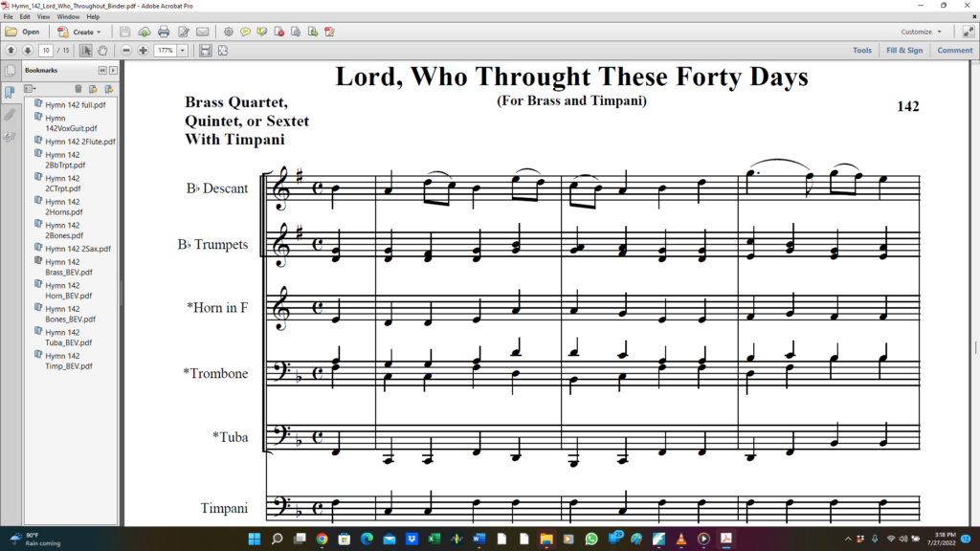
Task: Show hidden system tray icons chevron
Action: coord(848,539)
